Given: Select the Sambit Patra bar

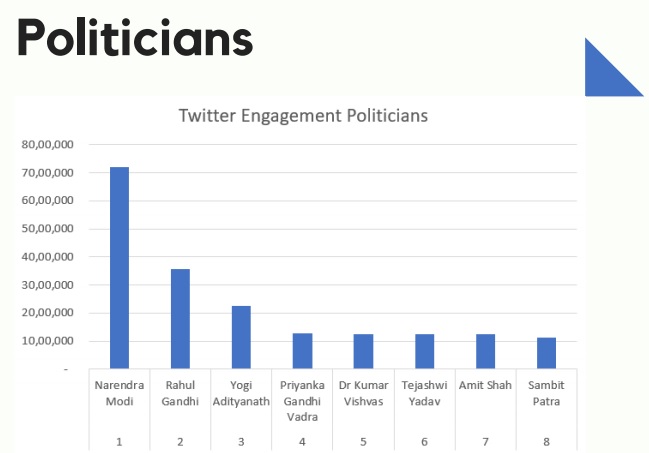Looking at the screenshot, I should [546, 353].
